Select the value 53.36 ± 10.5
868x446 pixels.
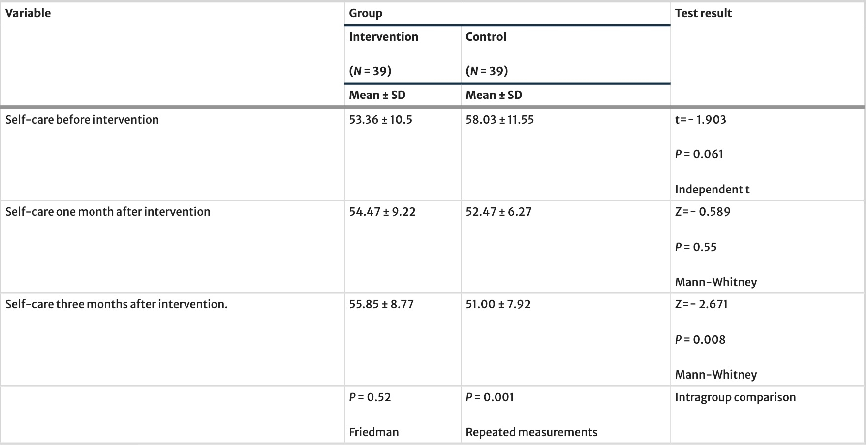380,120
